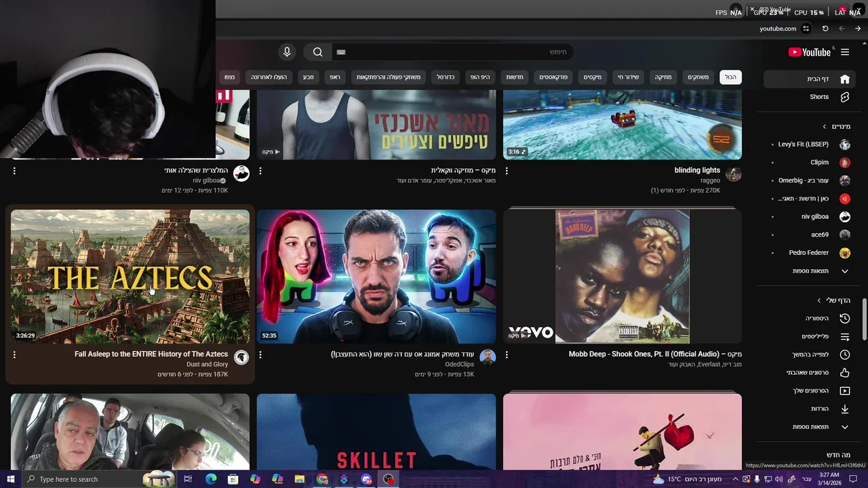Viewport: 868px width, 488px height.
Task: Open the Pedro Federer subscription
Action: click(x=808, y=253)
